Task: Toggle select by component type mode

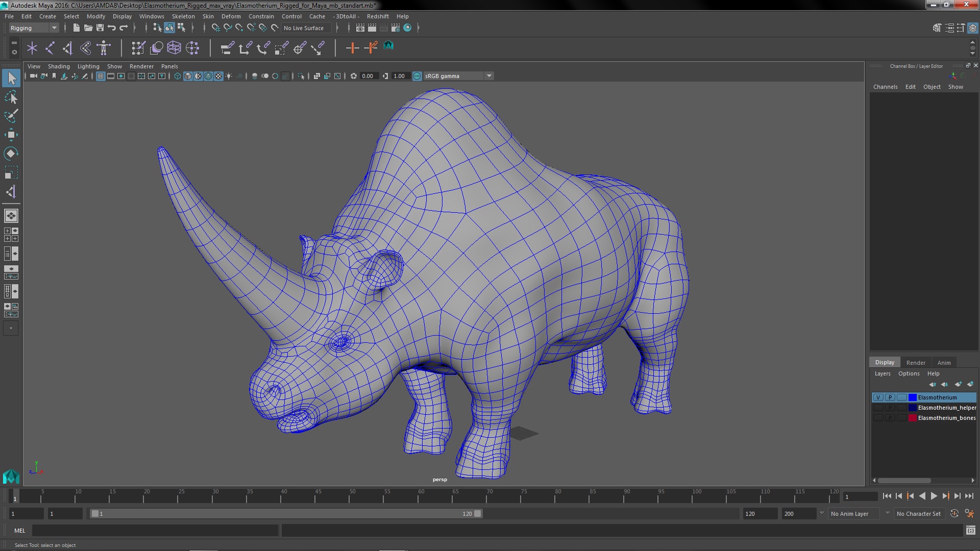Action: point(181,28)
